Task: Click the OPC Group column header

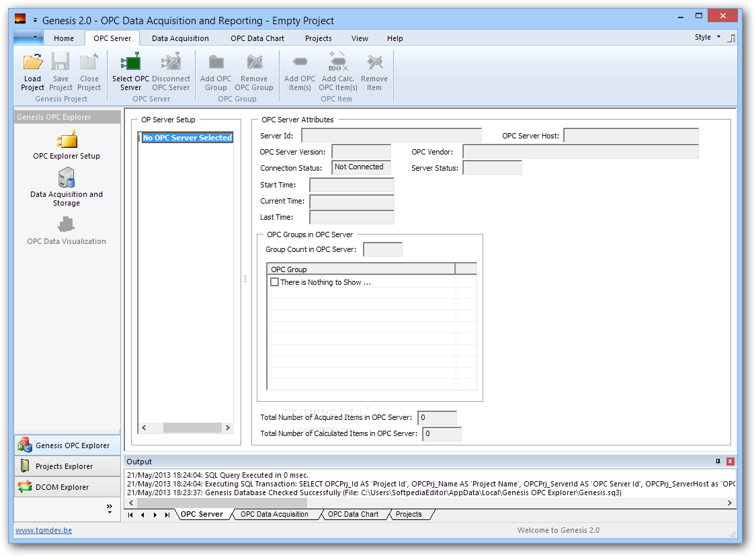Action: pyautogui.click(x=361, y=269)
